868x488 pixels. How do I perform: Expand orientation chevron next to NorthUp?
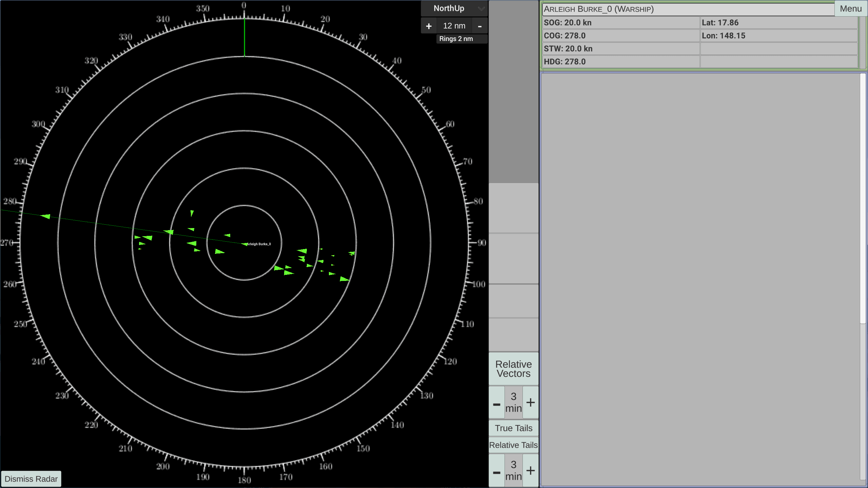coord(481,9)
